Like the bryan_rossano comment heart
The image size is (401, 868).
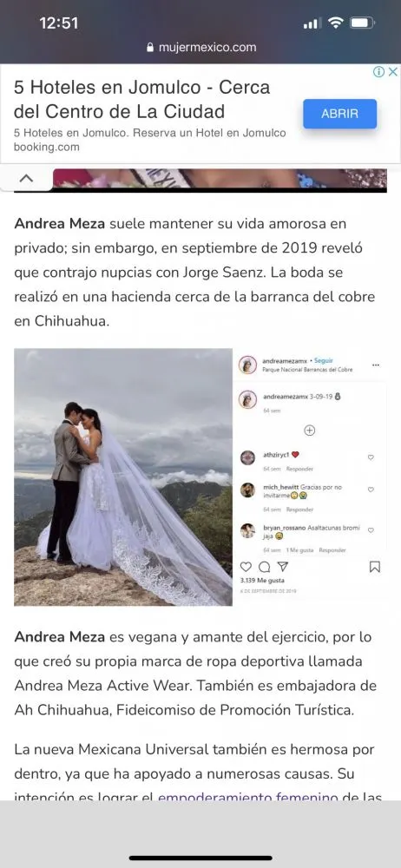(x=371, y=529)
